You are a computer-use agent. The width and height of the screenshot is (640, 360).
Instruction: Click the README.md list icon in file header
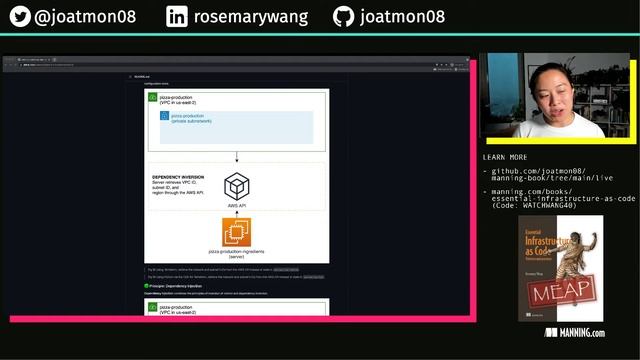(x=131, y=76)
